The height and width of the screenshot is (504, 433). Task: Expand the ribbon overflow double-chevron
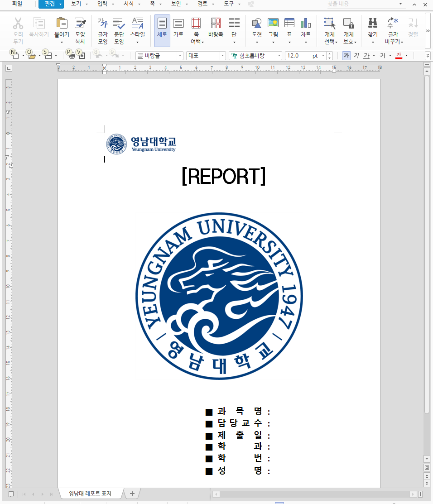pyautogui.click(x=428, y=31)
